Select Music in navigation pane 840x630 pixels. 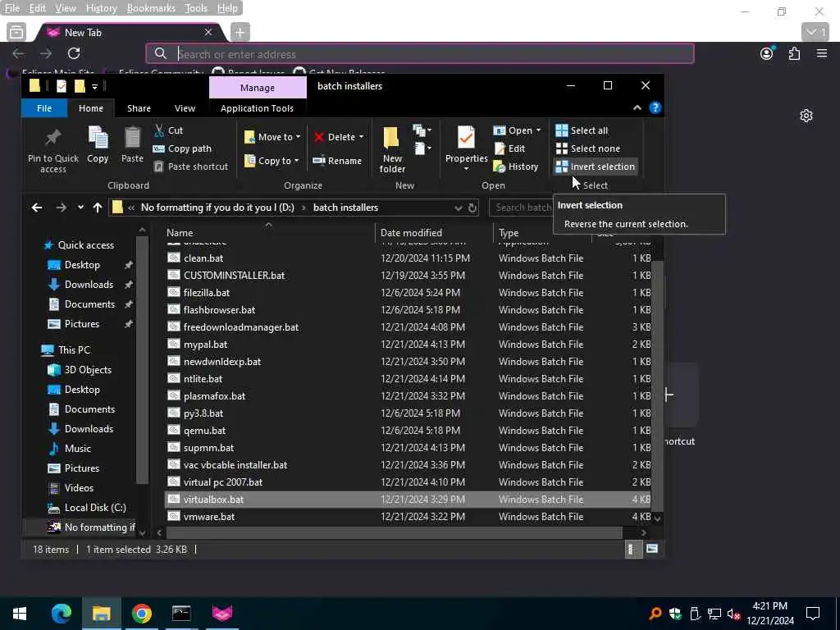[x=78, y=449]
